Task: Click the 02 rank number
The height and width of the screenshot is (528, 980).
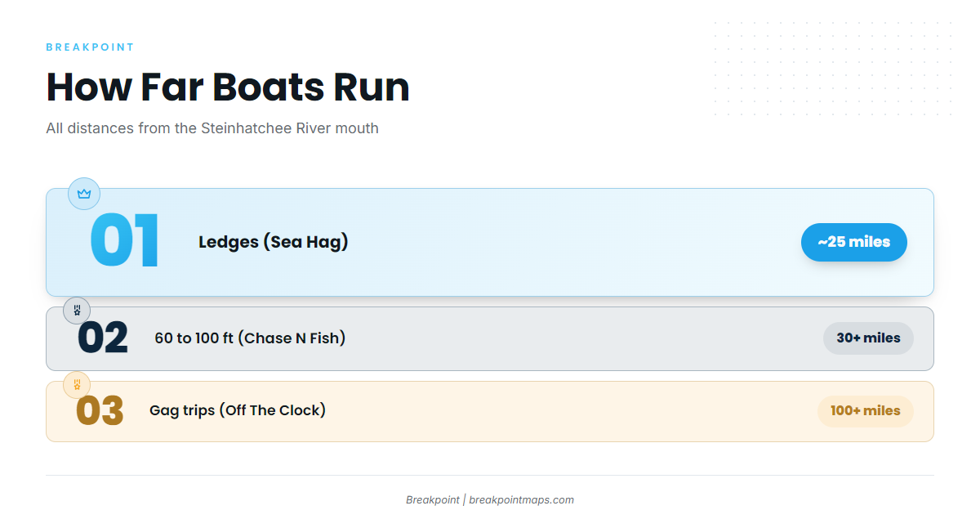Action: 103,338
